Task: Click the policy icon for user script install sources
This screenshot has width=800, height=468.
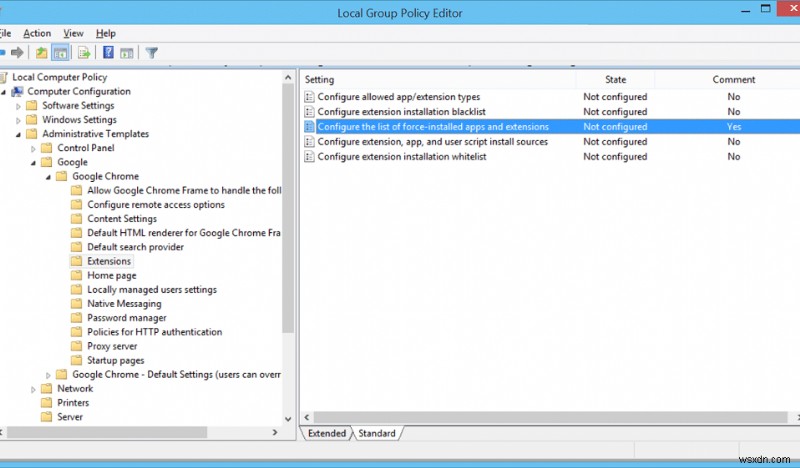Action: (x=309, y=141)
